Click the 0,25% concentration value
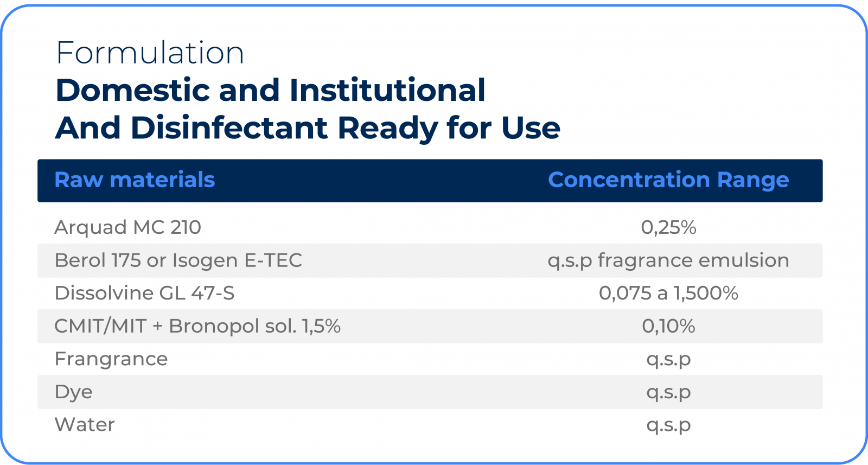This screenshot has width=868, height=465. [x=668, y=227]
